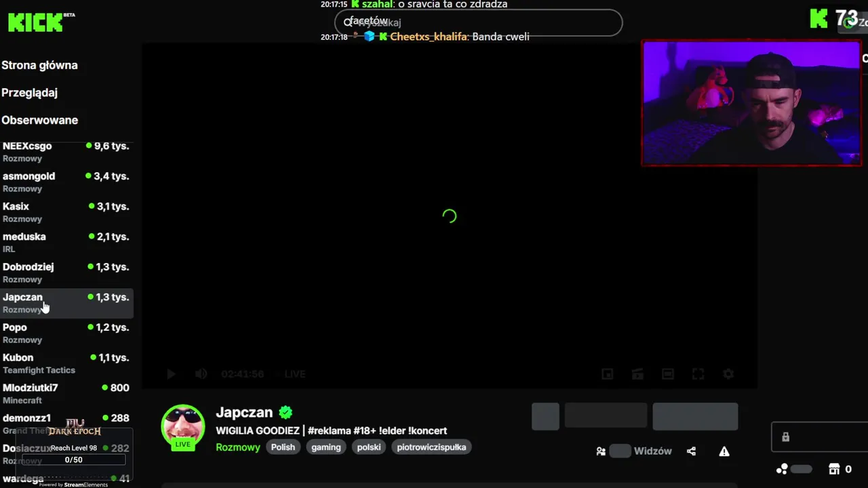Click the Teamfight Tactics category under Kubon
The image size is (868, 488).
(39, 370)
